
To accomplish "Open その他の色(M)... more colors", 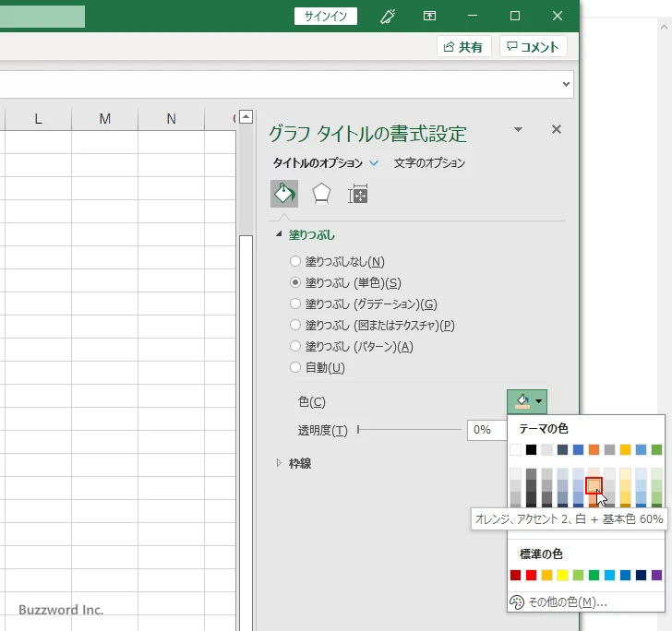I will [x=586, y=601].
